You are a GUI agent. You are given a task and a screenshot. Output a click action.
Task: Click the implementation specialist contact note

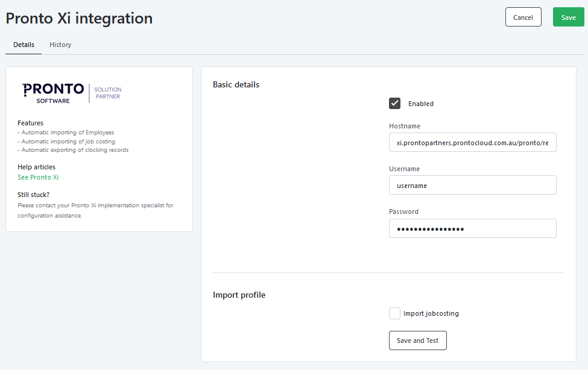(95, 210)
